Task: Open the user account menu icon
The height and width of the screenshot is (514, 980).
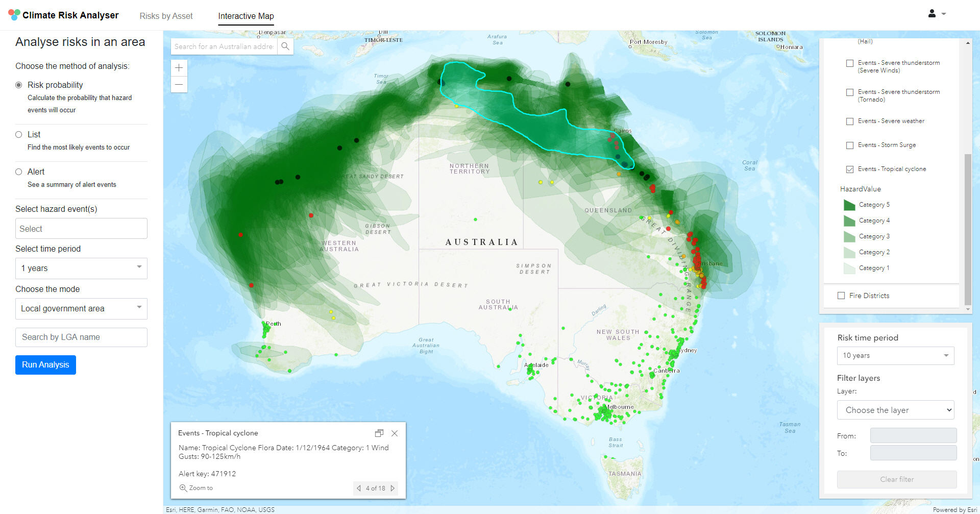Action: 932,14
